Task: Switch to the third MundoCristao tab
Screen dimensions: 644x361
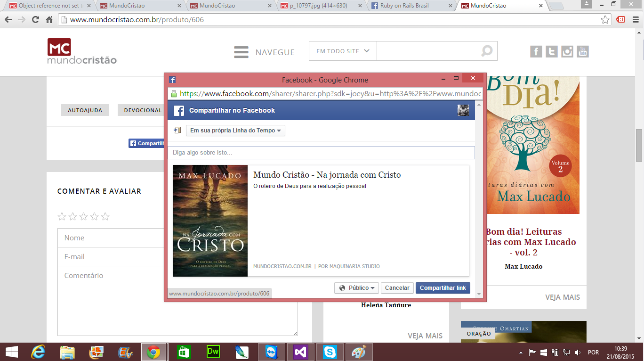Action: (x=231, y=6)
